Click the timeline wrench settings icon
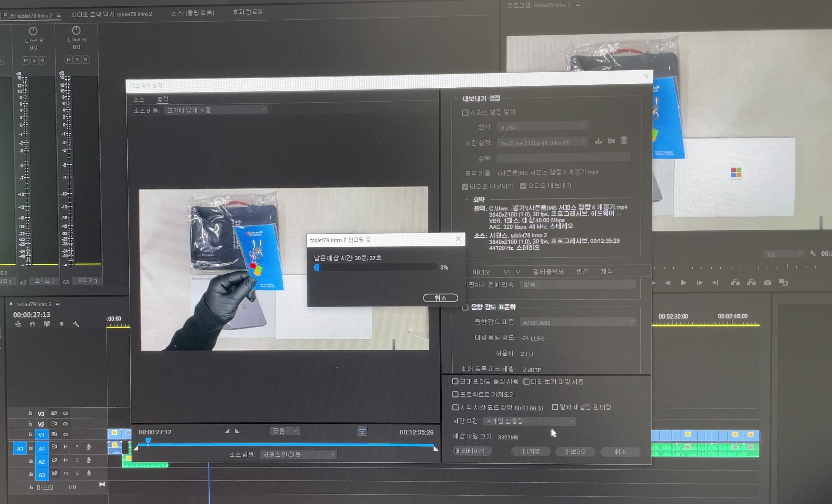 coord(76,324)
